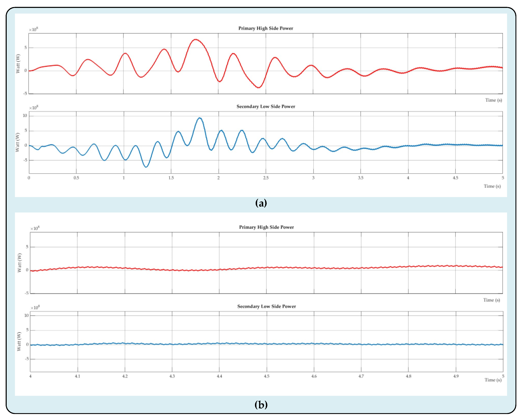This screenshot has width=522, height=420.
Task: Click x-axis tick label 2.5 in figure (a)
Action: pos(266,178)
